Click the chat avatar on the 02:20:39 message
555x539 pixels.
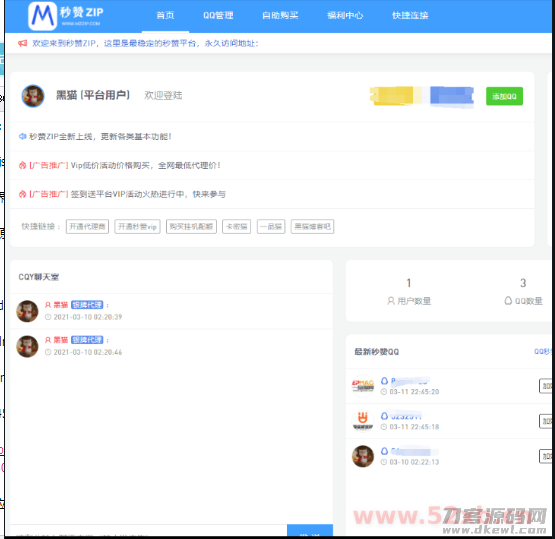tap(27, 311)
